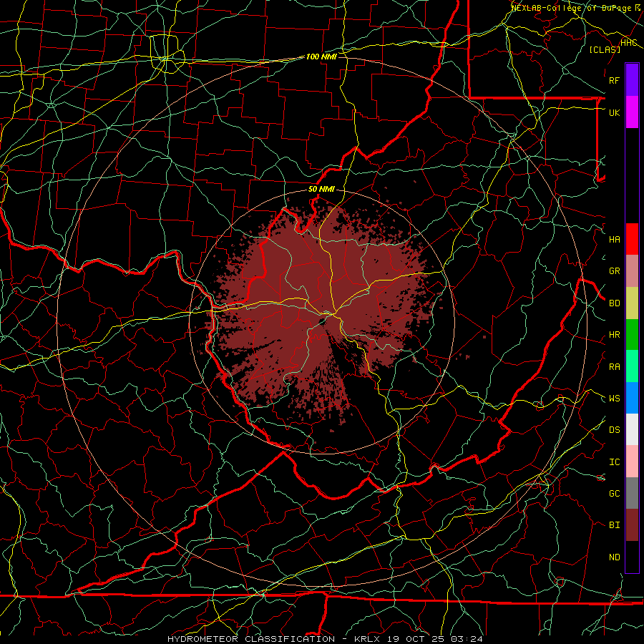Click the UK magenta legend swatch
The image size is (644, 644).
pyautogui.click(x=632, y=112)
